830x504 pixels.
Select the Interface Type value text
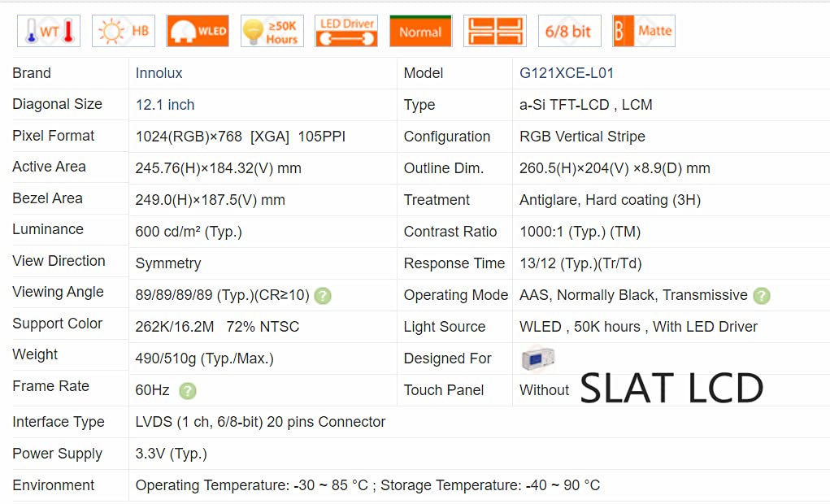click(x=260, y=422)
